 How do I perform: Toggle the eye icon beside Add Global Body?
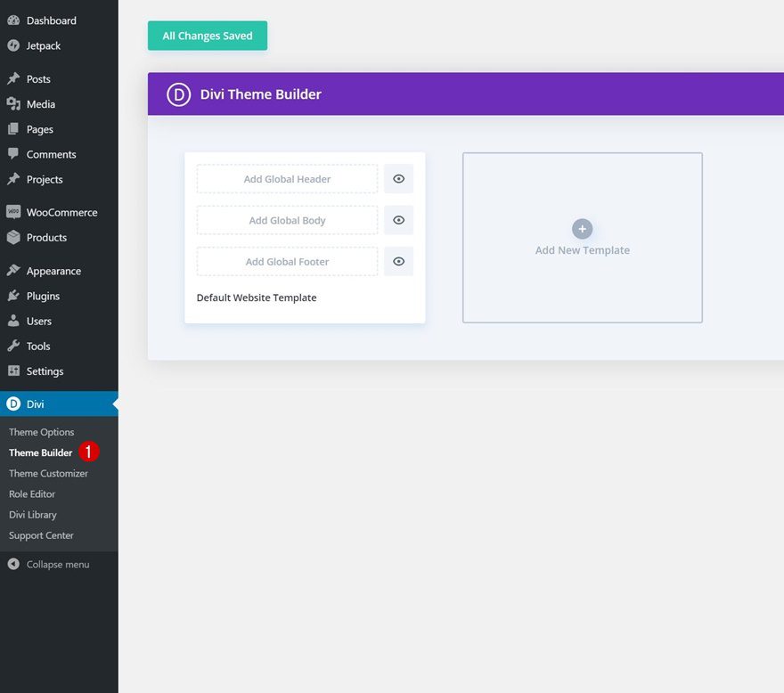pos(398,219)
